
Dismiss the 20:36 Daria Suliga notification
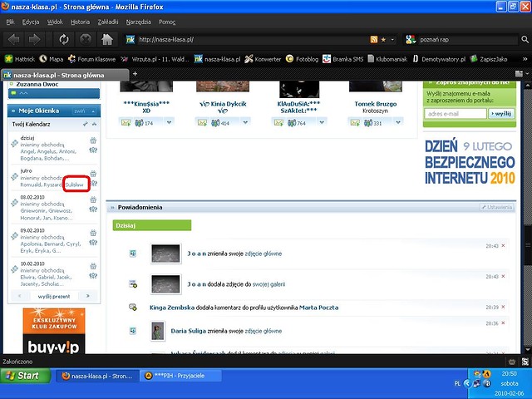[503, 323]
